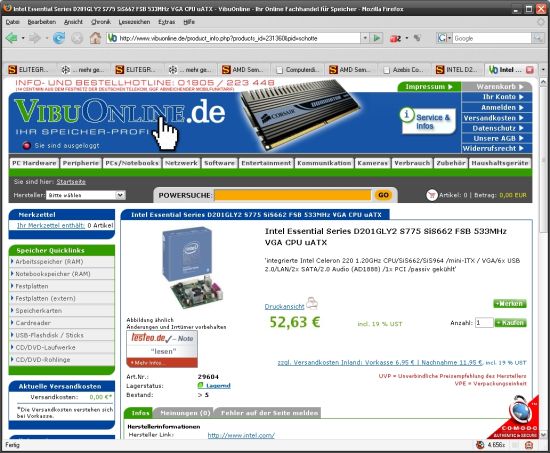This screenshot has width=550, height=453.
Task: Open the intel.com Hersteller link
Action: 241,435
